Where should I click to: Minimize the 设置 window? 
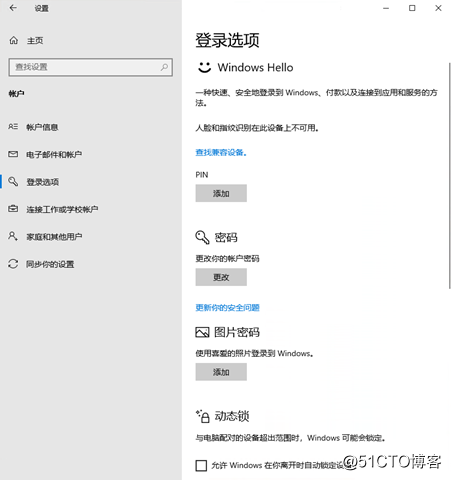click(386, 8)
